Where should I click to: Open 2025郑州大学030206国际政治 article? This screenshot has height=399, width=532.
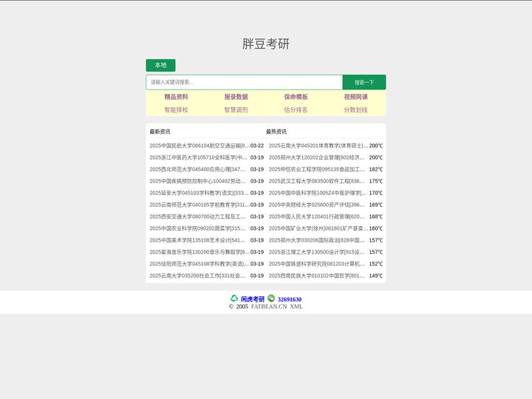316,240
